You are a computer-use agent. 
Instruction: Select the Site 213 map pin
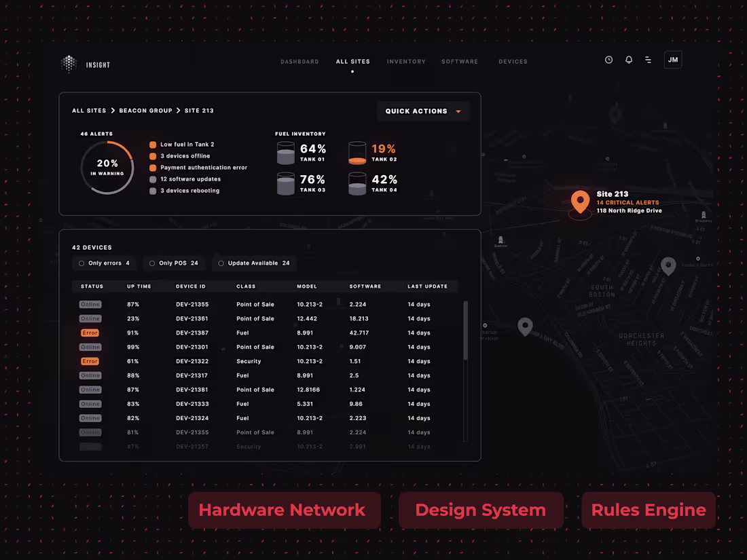coord(580,201)
